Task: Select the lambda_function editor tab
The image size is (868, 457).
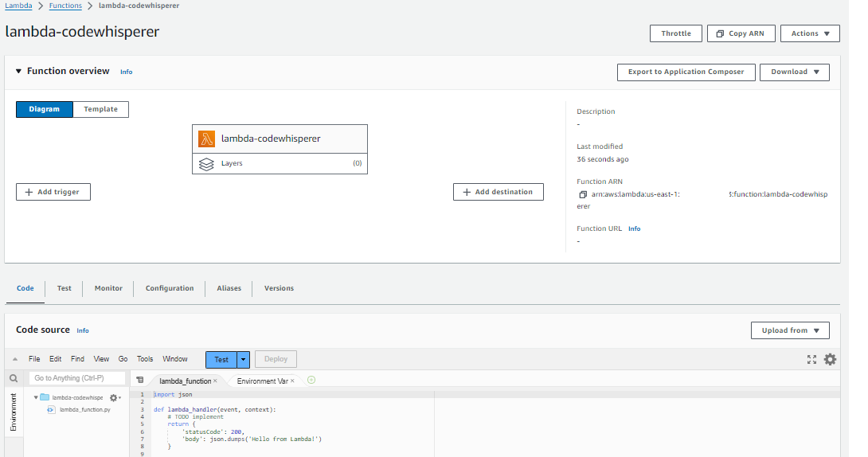Action: tap(185, 381)
